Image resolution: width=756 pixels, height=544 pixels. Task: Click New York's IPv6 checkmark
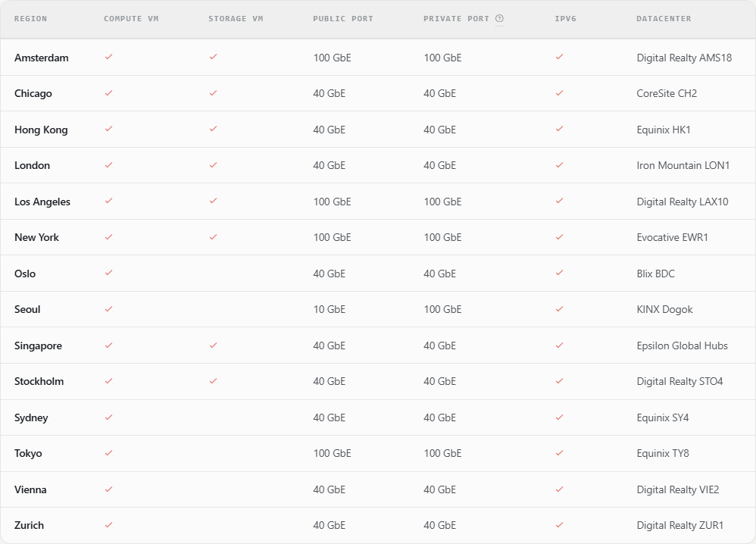(559, 237)
